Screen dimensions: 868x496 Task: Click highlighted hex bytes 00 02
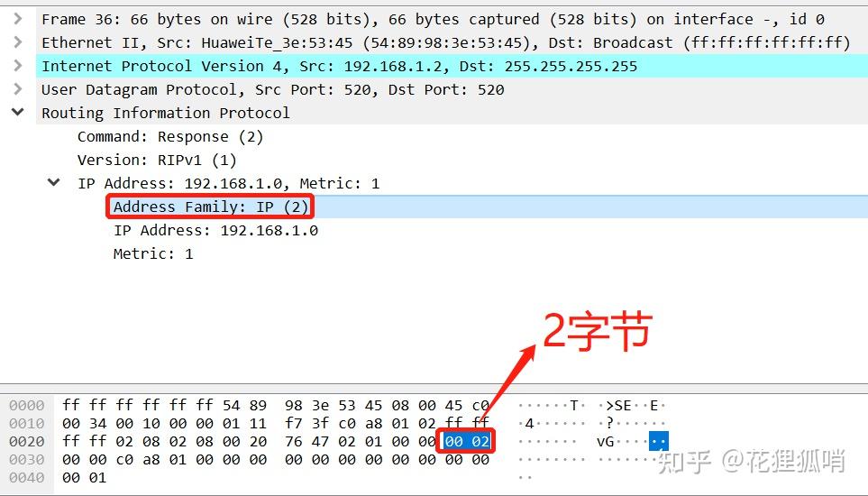pyautogui.click(x=467, y=441)
